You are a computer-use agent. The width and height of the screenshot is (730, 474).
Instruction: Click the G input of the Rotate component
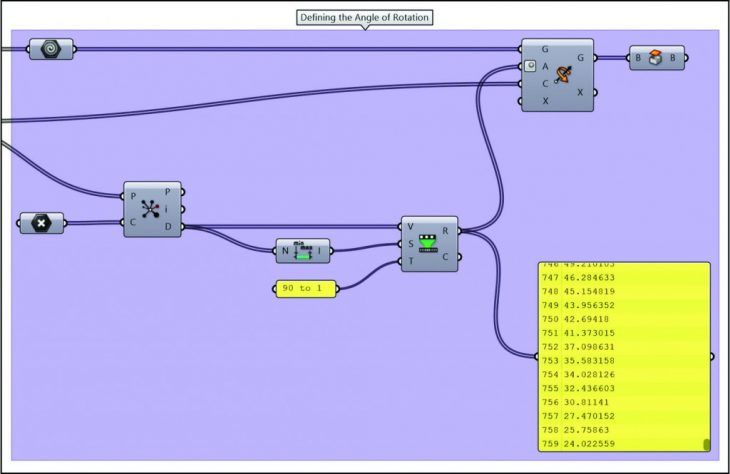coord(544,48)
